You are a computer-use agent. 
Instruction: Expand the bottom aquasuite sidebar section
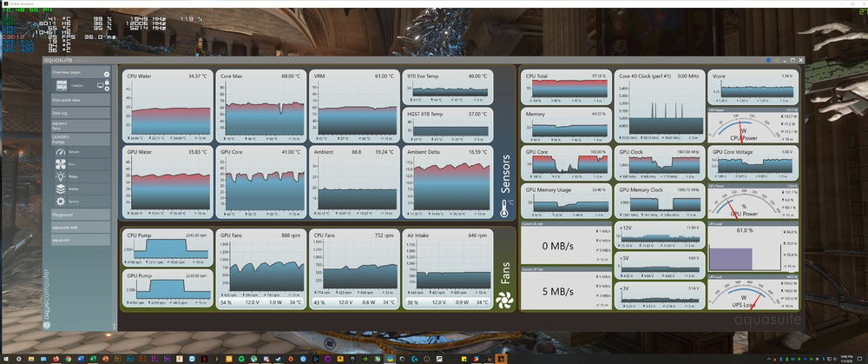tap(80, 240)
